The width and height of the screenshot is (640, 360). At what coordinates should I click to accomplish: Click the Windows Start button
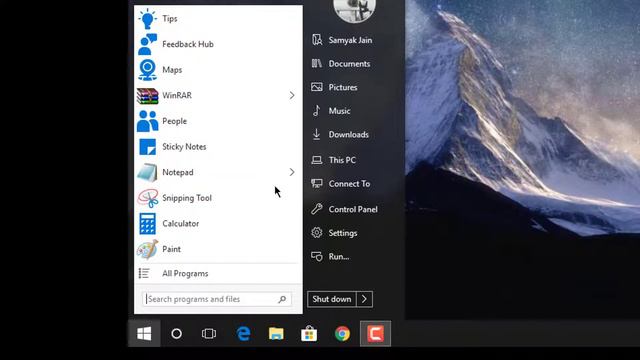click(x=144, y=333)
